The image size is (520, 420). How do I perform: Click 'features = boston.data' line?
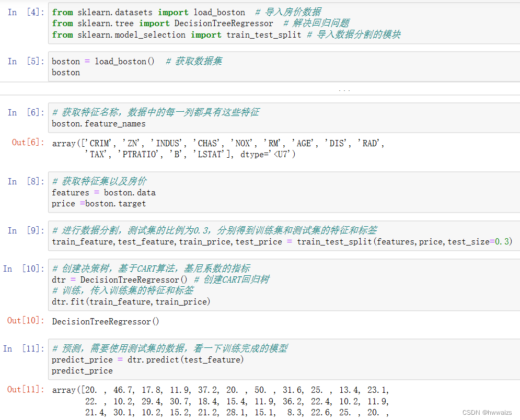(103, 193)
